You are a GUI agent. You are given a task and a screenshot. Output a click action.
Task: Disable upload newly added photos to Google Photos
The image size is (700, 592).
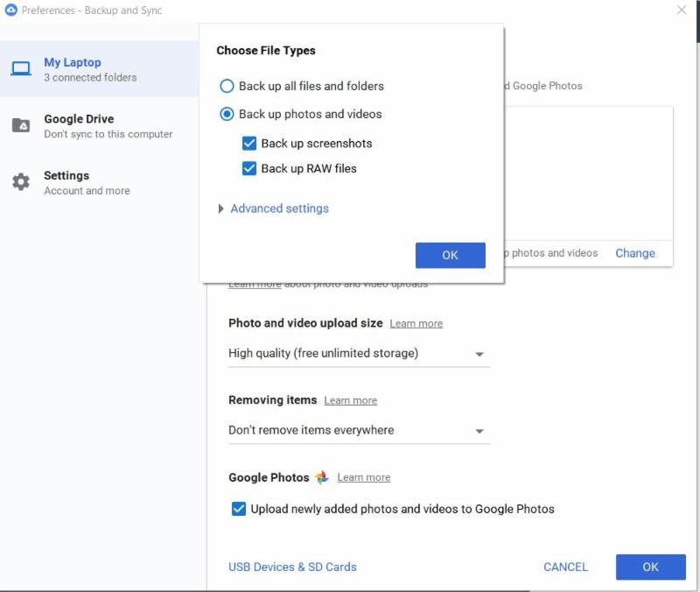[238, 509]
